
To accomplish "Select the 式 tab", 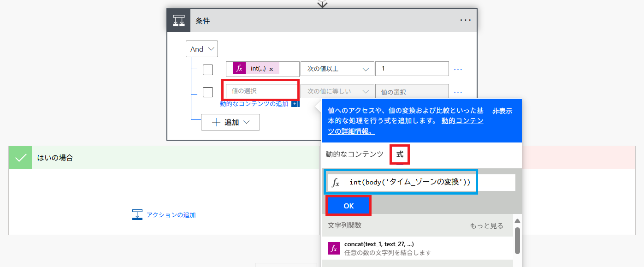I will 399,154.
